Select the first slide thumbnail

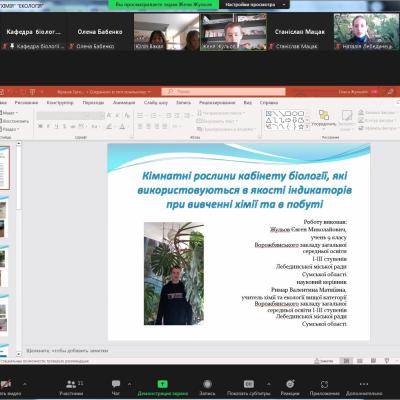(x=4, y=168)
